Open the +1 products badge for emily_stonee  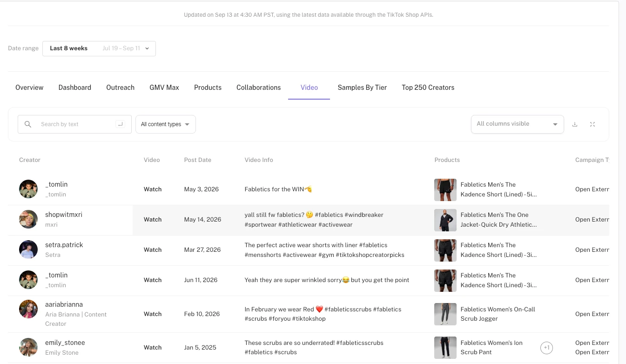pos(546,348)
